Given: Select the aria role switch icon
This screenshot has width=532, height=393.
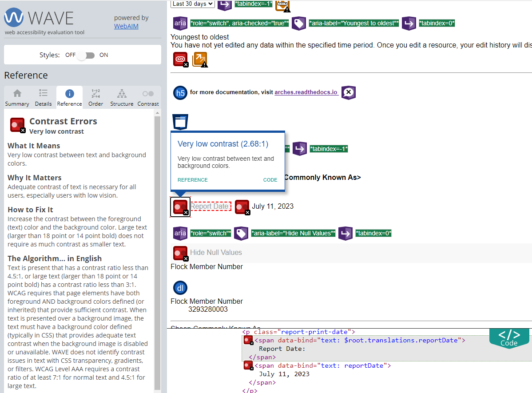Looking at the screenshot, I should (x=180, y=23).
